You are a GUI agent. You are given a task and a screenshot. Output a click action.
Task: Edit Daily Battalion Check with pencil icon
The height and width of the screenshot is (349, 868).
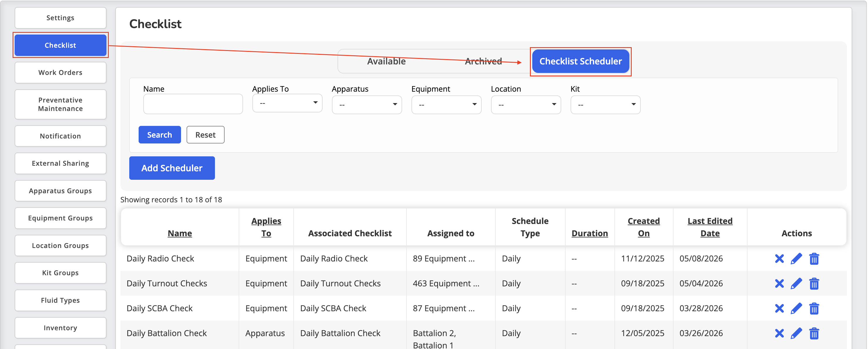click(796, 333)
